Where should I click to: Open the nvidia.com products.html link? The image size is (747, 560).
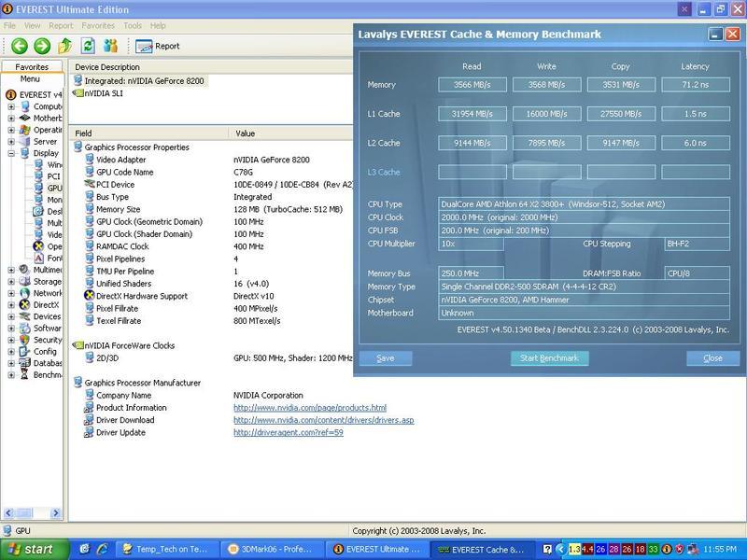point(310,408)
